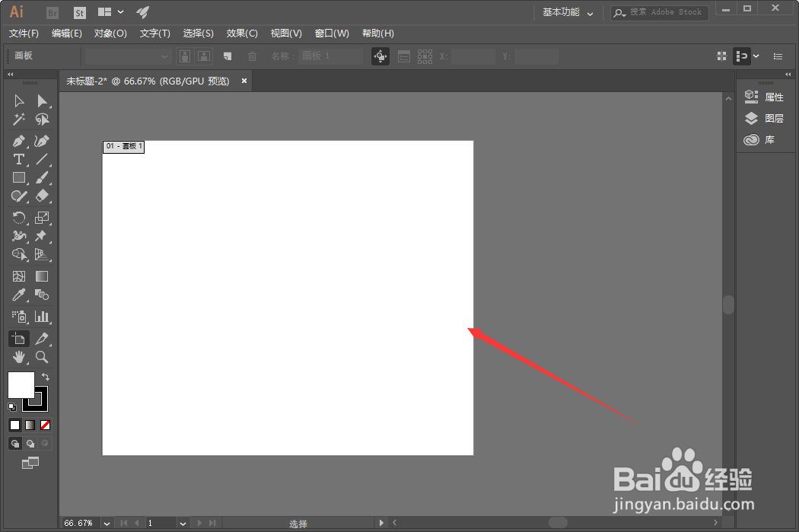The width and height of the screenshot is (799, 532).
Task: Swap fill and stroke colors
Action: coord(46,377)
